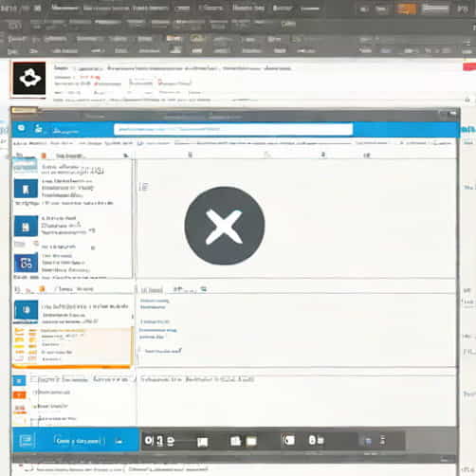Click the round icon at left of the blue header
The width and height of the screenshot is (476, 476).
tap(21, 128)
